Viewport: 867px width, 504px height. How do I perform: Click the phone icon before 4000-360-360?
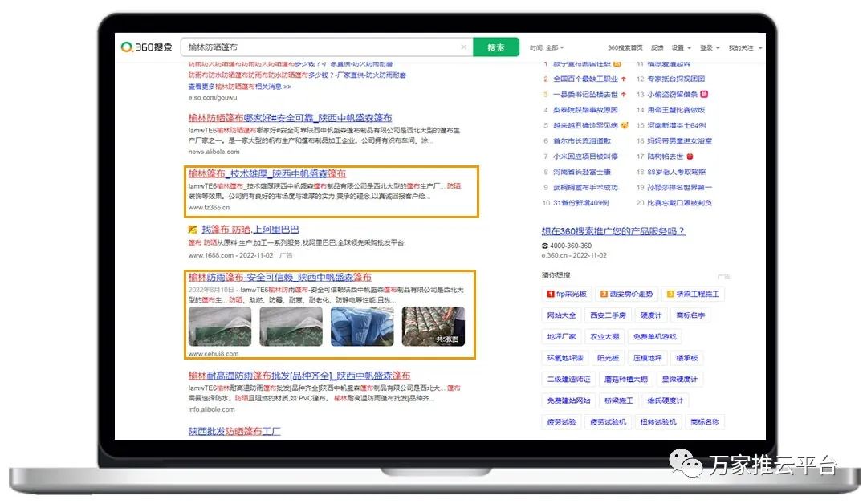click(545, 246)
